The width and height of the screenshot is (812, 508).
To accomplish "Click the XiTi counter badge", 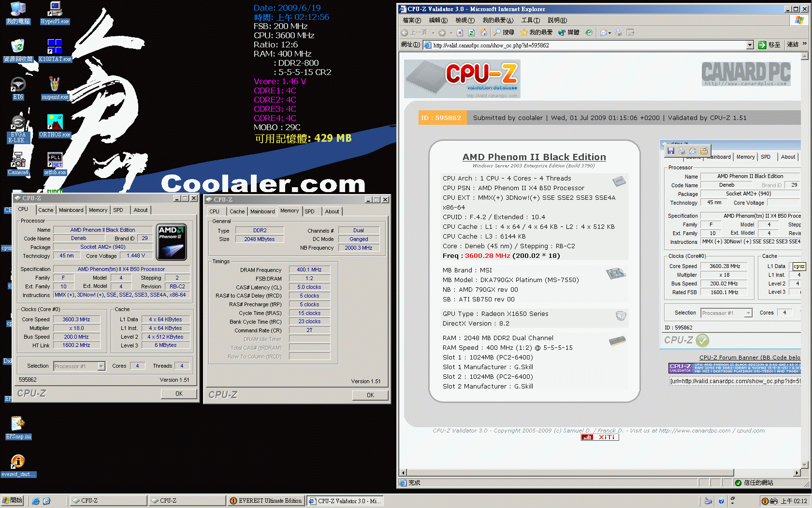I will tap(600, 437).
